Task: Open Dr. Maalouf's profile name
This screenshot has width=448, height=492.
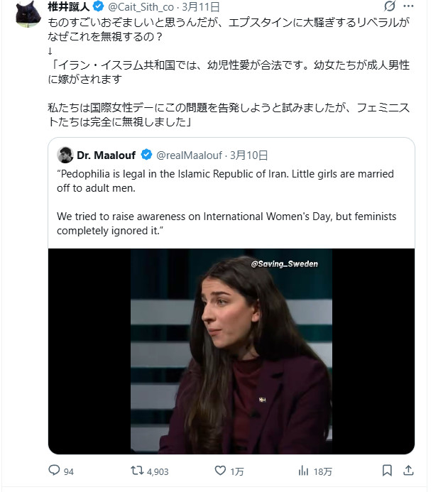Action: (106, 155)
